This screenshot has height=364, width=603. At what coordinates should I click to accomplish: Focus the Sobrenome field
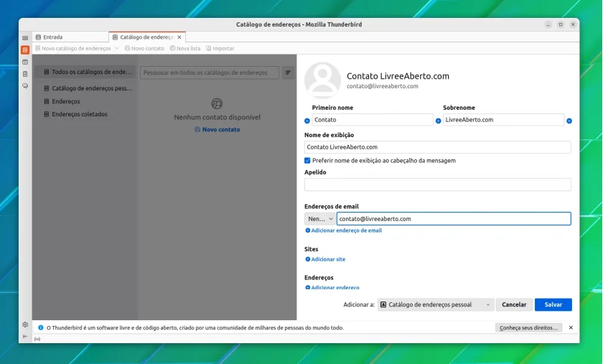503,120
